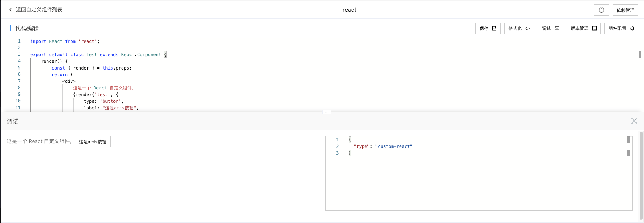Go back to the custom component list

tap(35, 10)
